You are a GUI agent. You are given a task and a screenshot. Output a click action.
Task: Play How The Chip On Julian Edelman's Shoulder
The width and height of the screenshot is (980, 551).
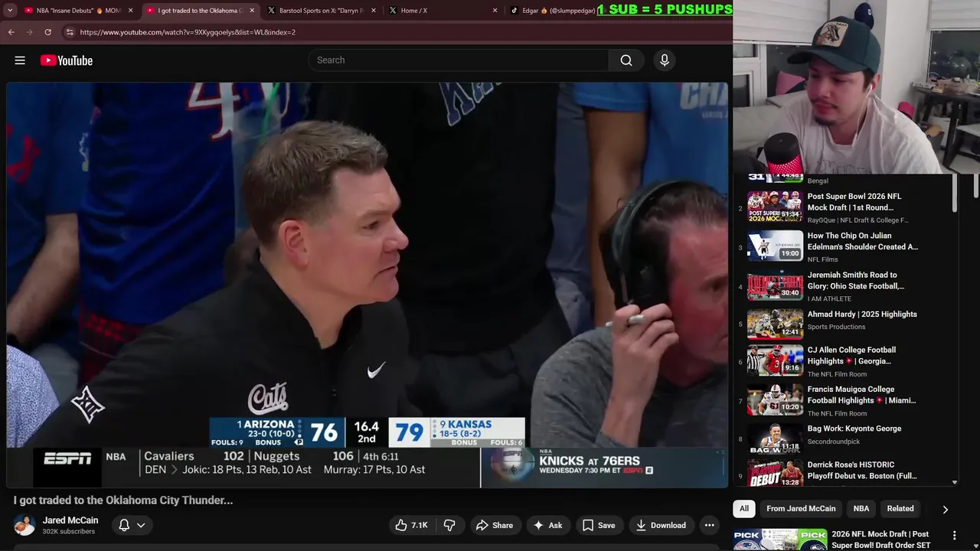(776, 246)
